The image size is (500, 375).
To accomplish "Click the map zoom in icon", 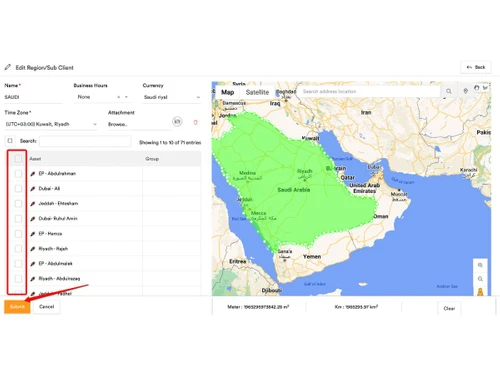I will pos(480,265).
